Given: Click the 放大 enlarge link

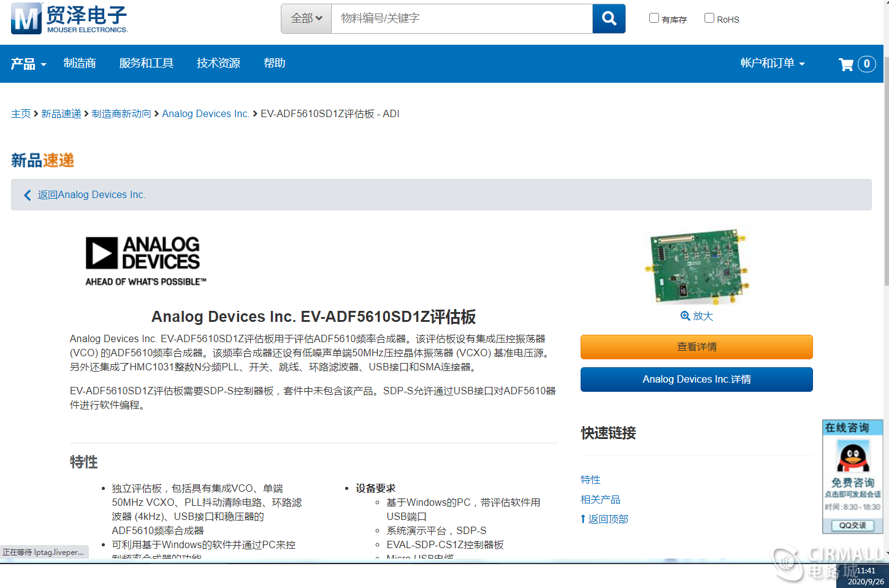Looking at the screenshot, I should [x=703, y=316].
